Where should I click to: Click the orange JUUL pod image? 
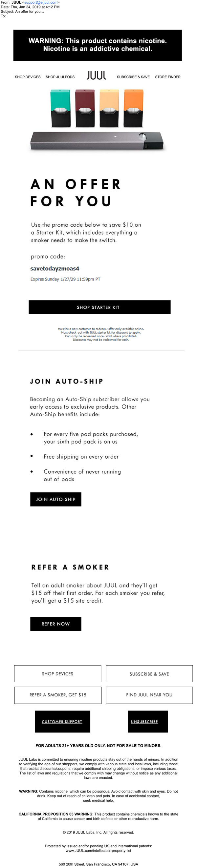tap(134, 108)
